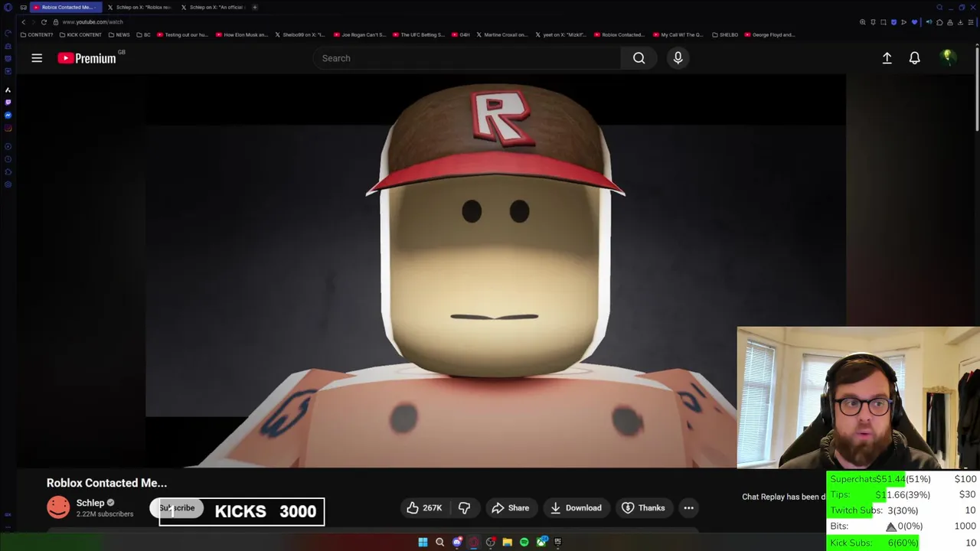Image resolution: width=980 pixels, height=551 pixels.
Task: Open YouTube notifications bell
Action: click(914, 58)
